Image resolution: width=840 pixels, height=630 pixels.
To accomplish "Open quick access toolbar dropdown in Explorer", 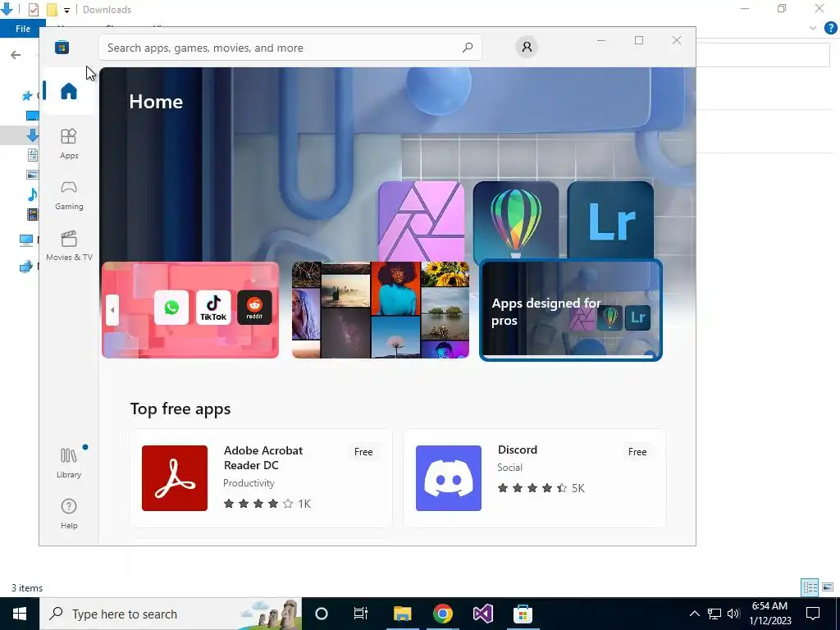I will click(66, 10).
